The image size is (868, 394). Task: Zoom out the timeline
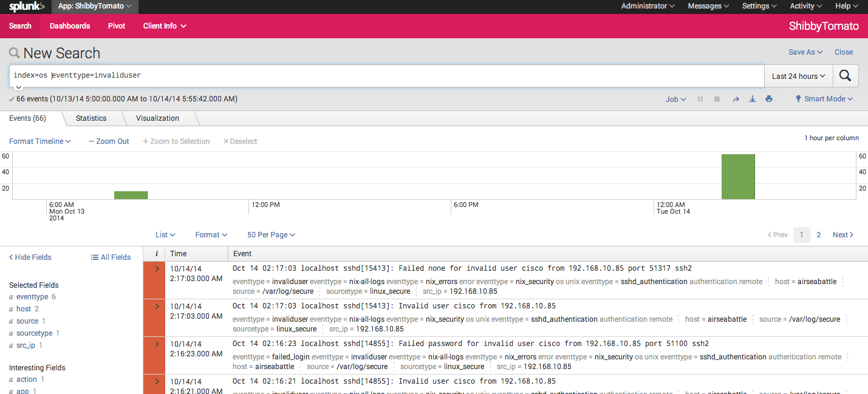109,141
